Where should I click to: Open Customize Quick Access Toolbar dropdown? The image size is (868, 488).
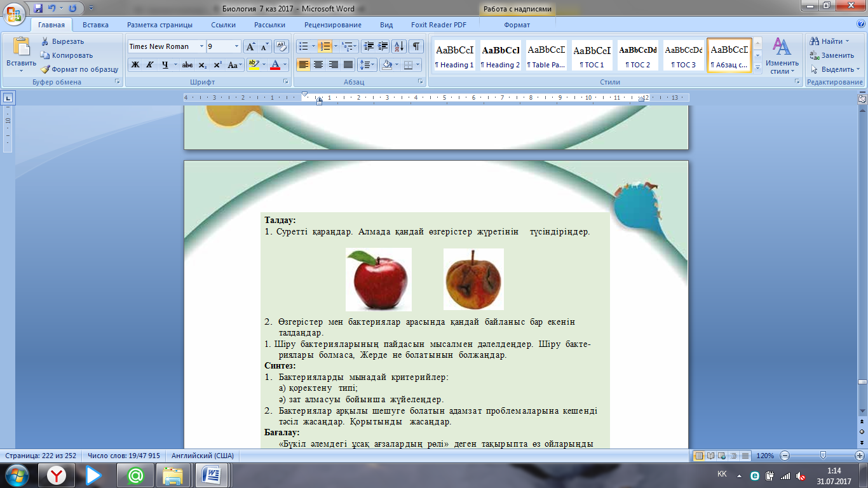click(91, 9)
